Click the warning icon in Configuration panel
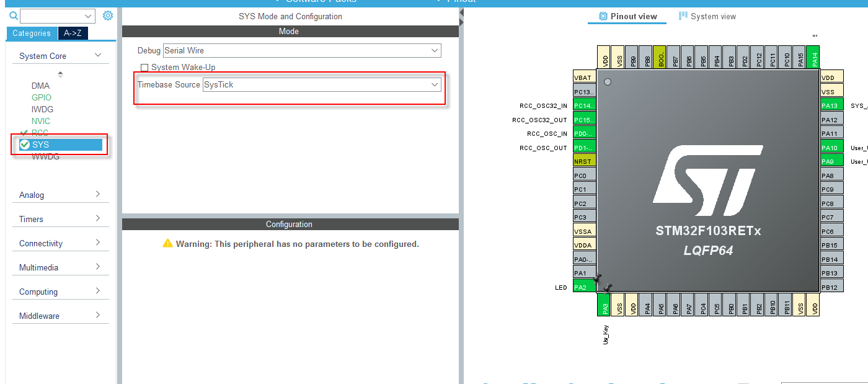Screen dimensions: 868x384 [167, 244]
